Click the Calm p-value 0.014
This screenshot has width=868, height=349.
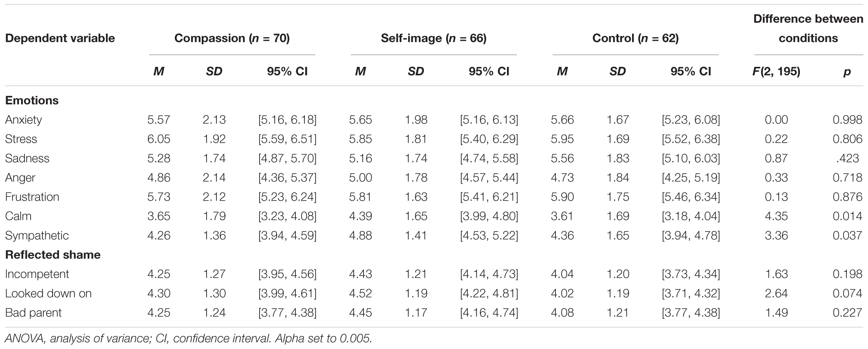[848, 216]
